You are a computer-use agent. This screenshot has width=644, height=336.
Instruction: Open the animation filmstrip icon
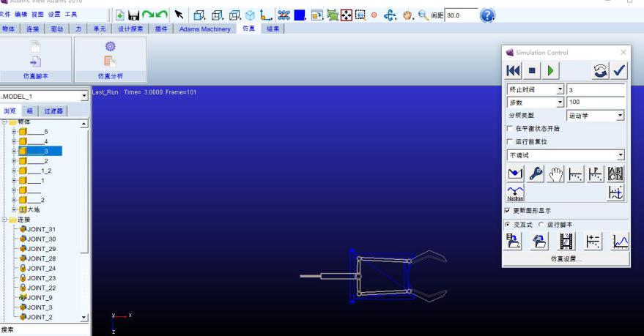coord(566,242)
